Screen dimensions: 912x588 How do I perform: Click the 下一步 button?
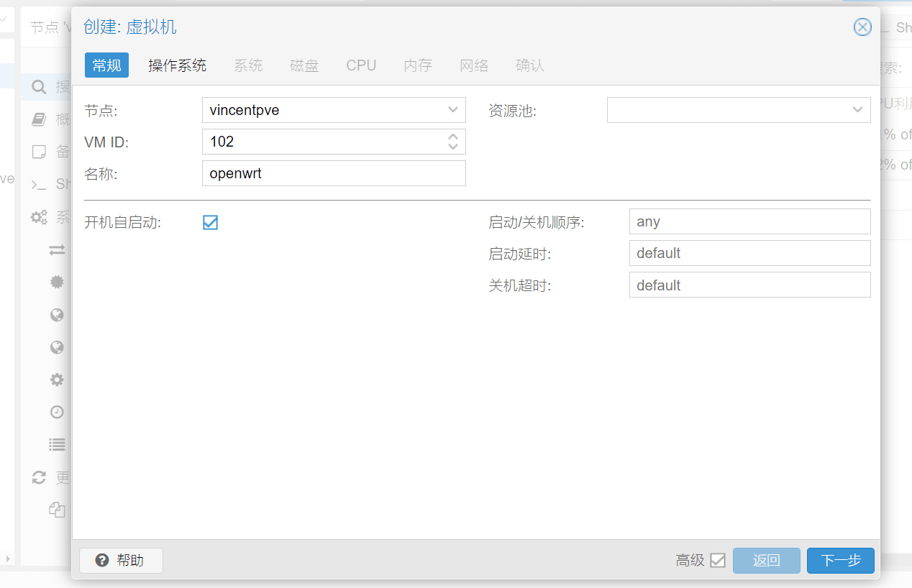pyautogui.click(x=840, y=561)
